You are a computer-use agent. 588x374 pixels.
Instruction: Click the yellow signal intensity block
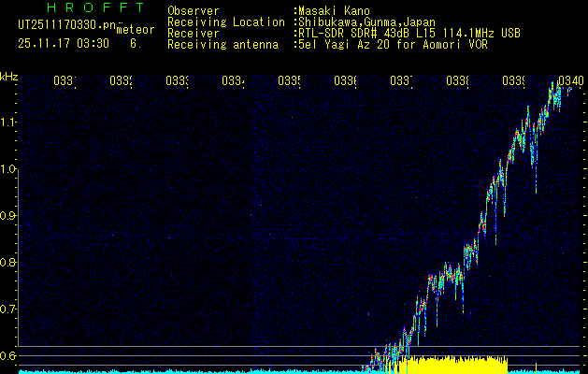click(x=452, y=365)
